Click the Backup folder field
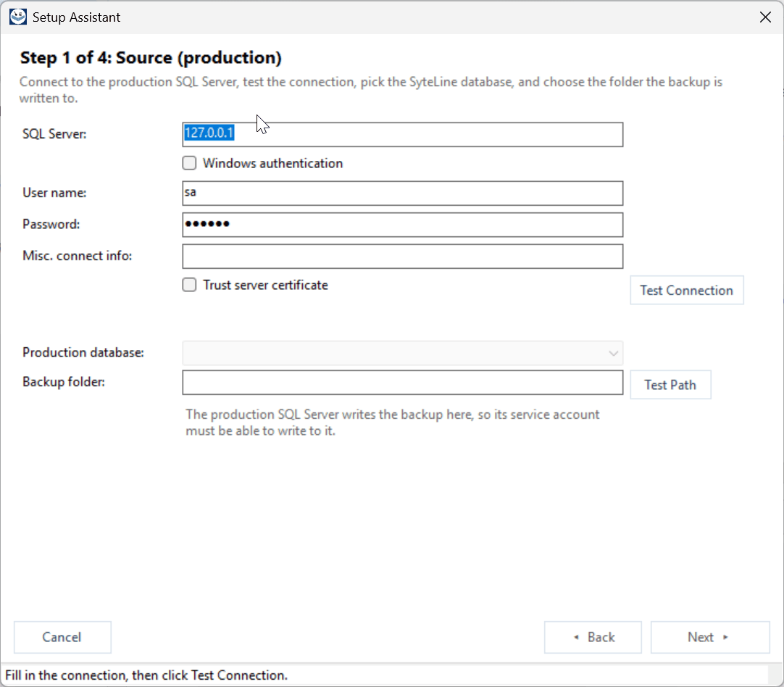The width and height of the screenshot is (784, 687). pos(402,383)
